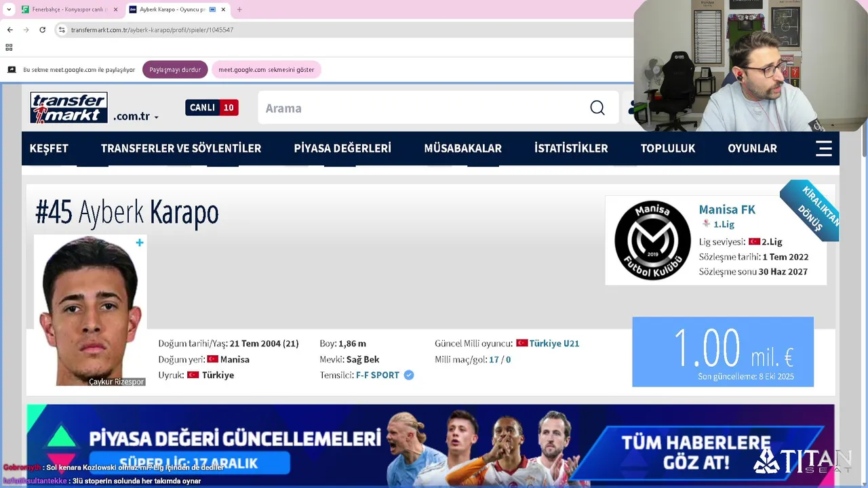Open PİYASA DEĞERLERİ menu

point(342,148)
